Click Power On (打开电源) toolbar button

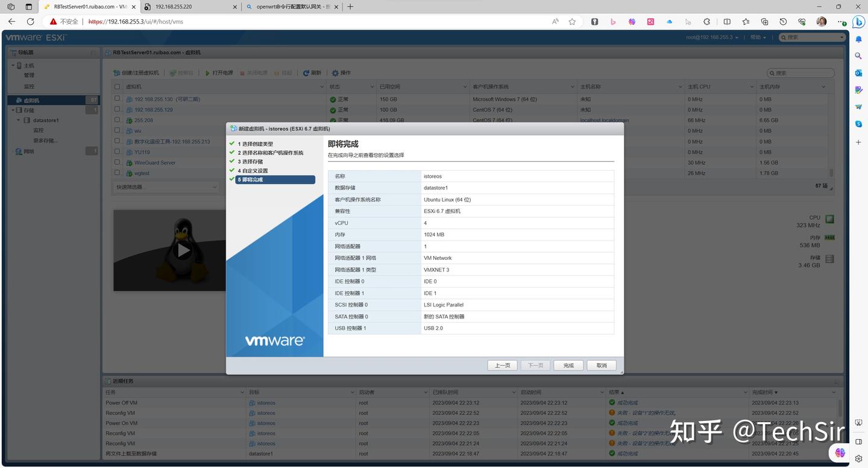219,73
